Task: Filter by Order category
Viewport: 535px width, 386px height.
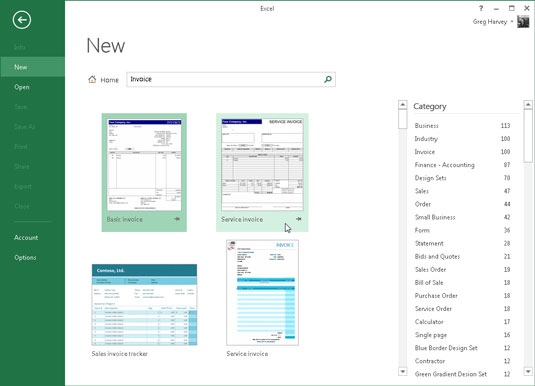Action: [462, 204]
